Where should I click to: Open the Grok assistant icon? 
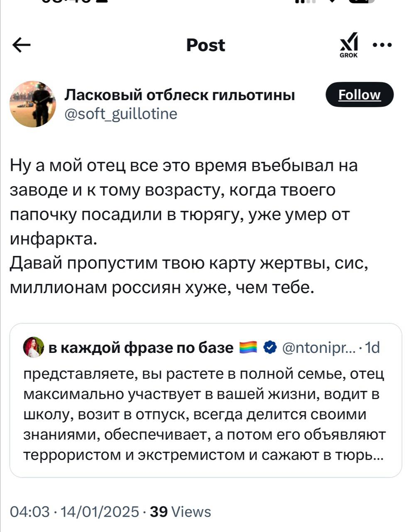[348, 45]
